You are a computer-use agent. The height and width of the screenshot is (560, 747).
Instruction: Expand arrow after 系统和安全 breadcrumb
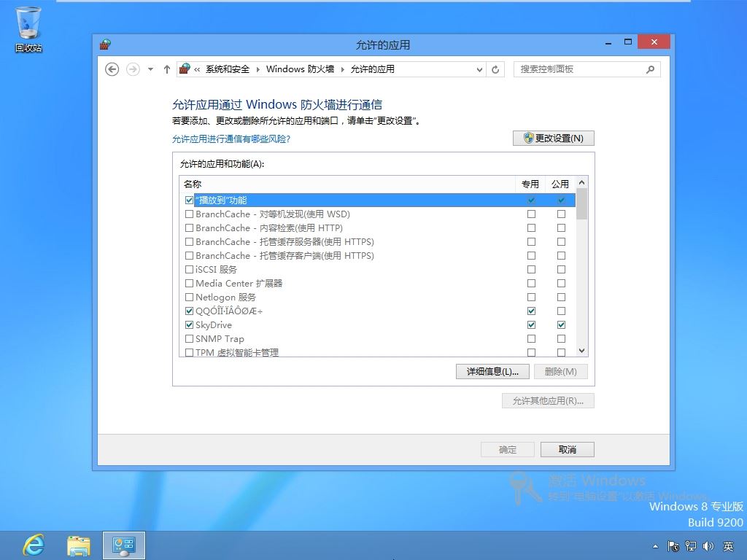tap(258, 69)
